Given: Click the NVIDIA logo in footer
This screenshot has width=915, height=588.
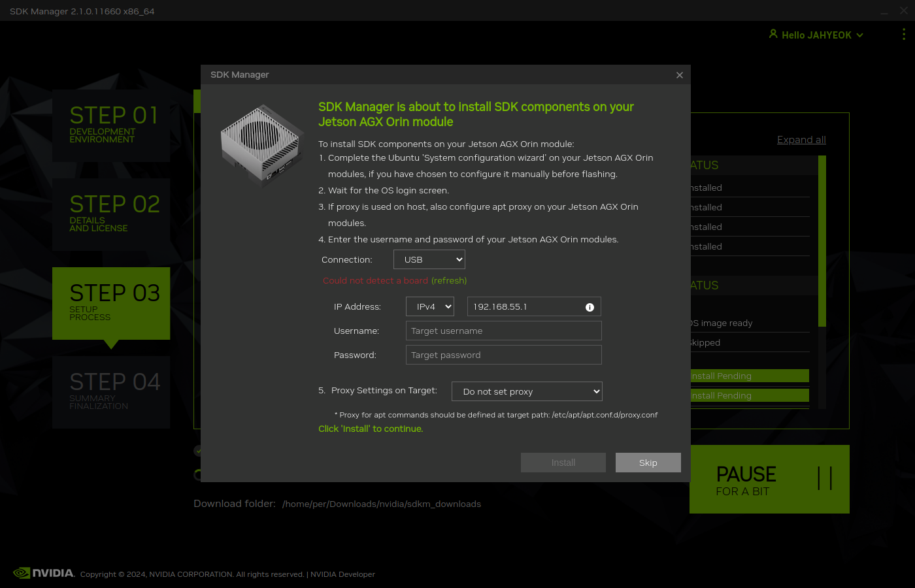Looking at the screenshot, I should pos(44,573).
